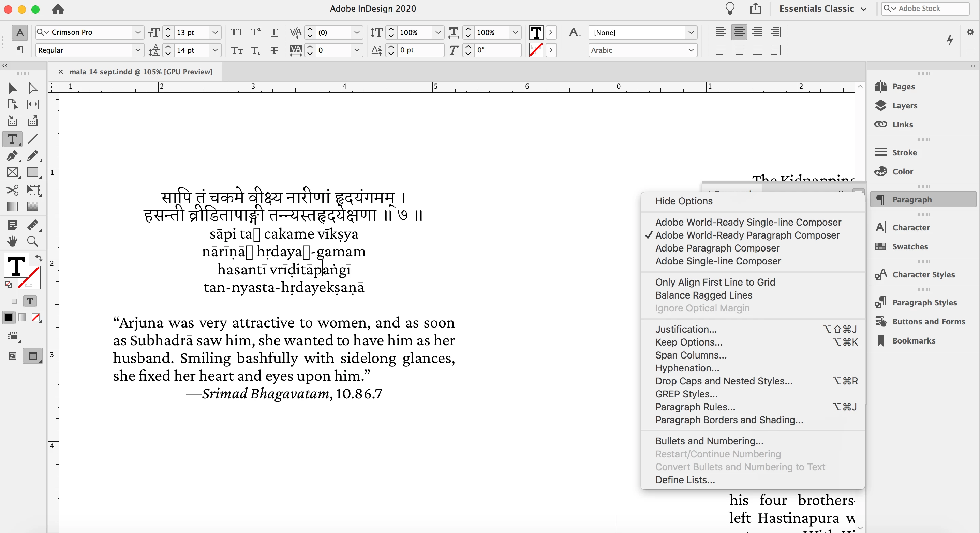Choose Adobe World-Ready Single-line Composer
980x533 pixels.
pos(748,222)
